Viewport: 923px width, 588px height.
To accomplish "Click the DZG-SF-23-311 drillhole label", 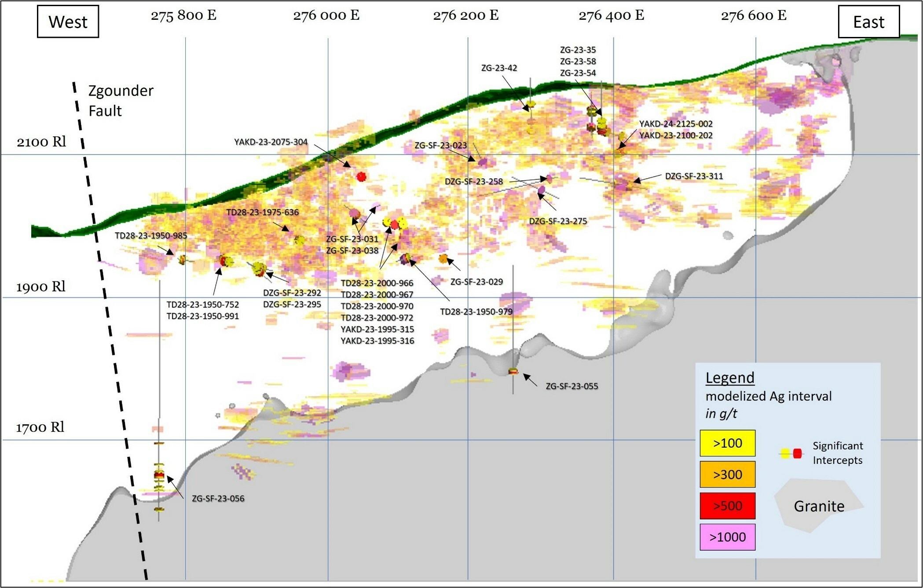I will click(x=694, y=176).
